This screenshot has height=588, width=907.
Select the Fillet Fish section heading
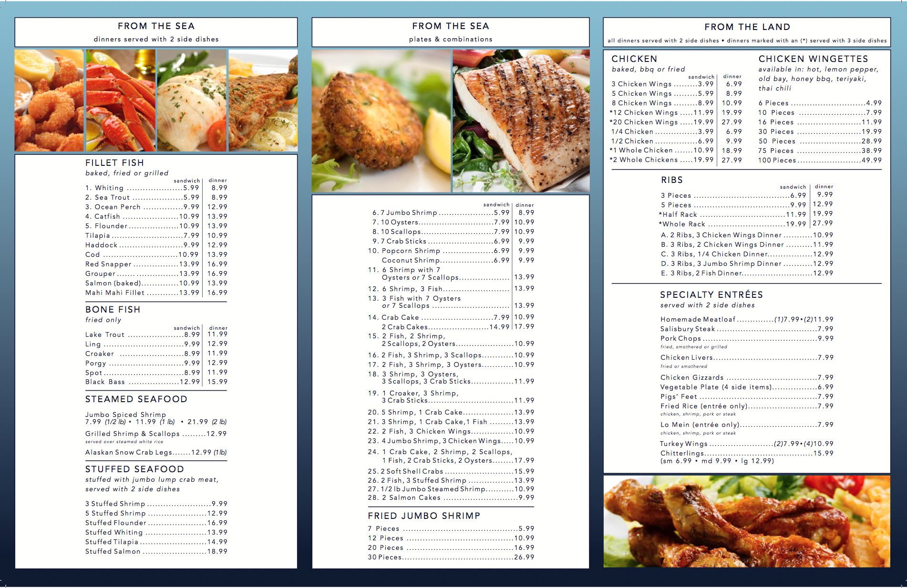114,163
